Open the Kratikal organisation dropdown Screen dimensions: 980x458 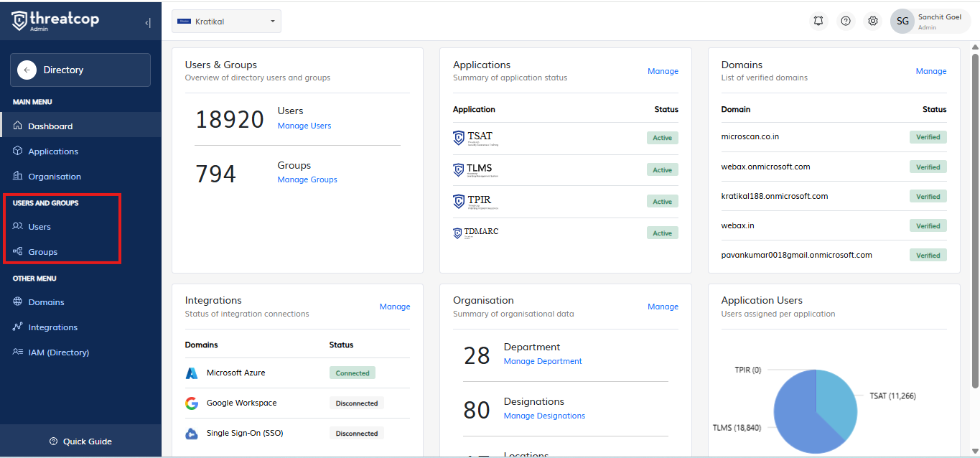226,22
